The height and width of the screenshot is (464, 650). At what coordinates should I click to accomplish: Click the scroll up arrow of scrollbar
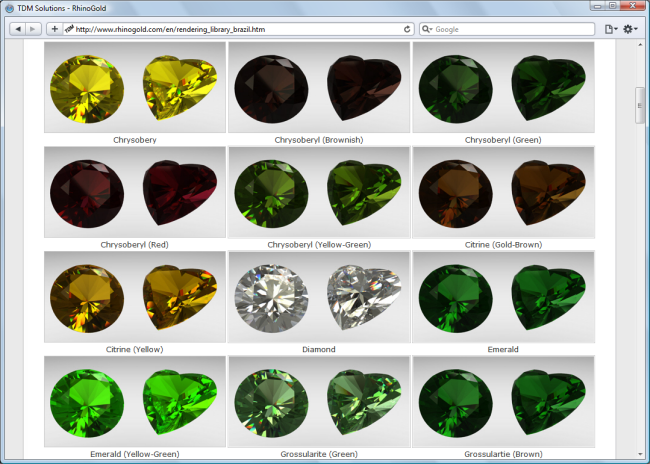(x=640, y=44)
